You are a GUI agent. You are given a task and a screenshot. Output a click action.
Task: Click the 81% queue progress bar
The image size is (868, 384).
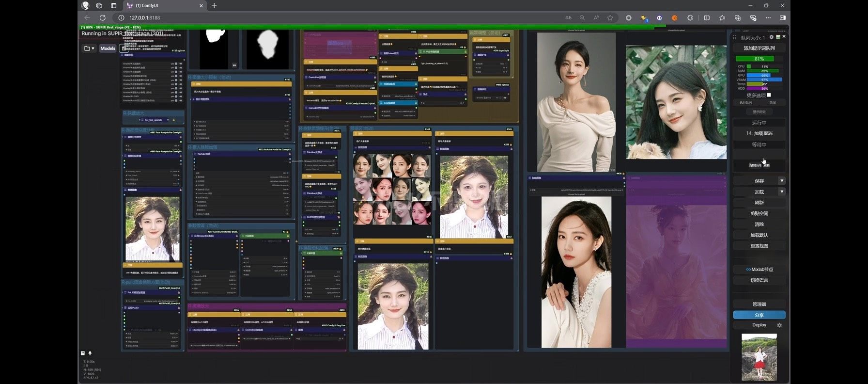[x=759, y=59]
